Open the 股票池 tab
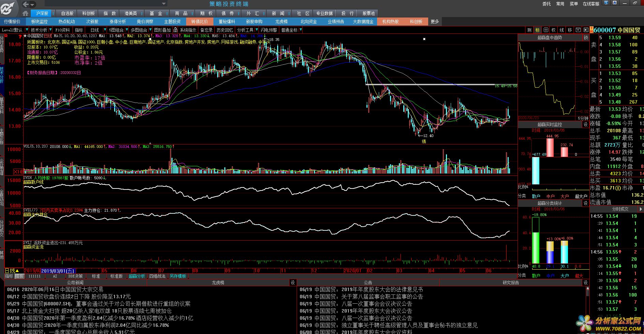 point(369,13)
